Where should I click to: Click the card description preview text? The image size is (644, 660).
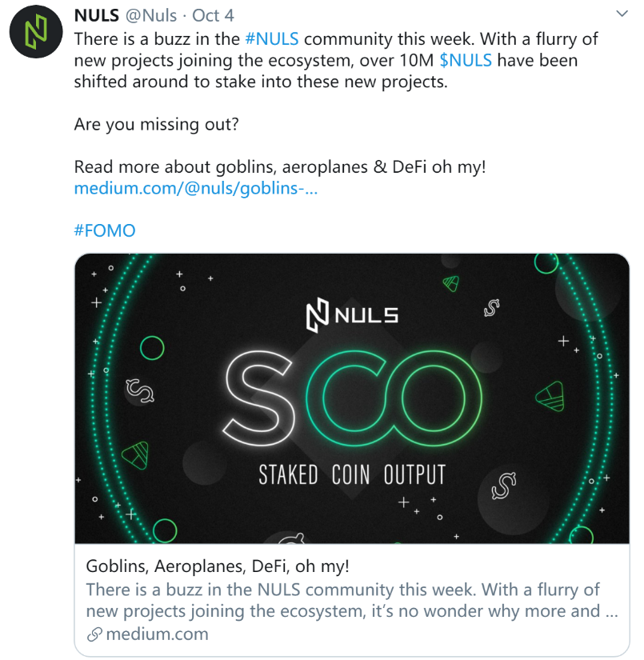pos(352,600)
